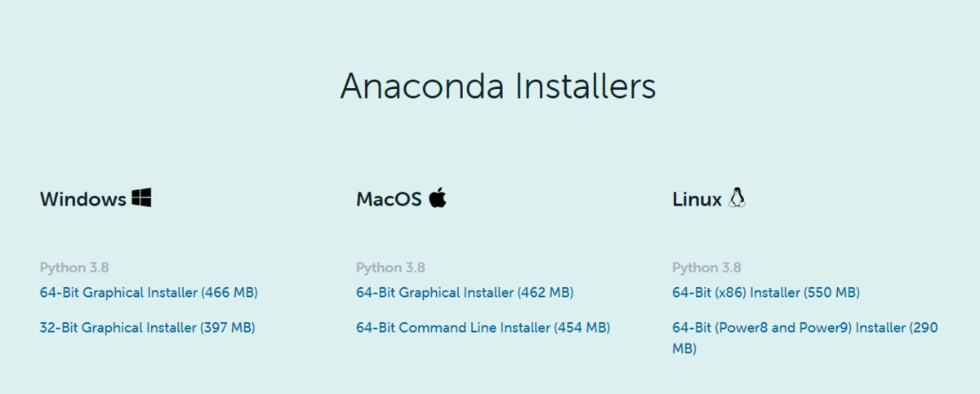This screenshot has width=980, height=394.
Task: Download the Linux 64-Bit (x86) Installer
Action: 765,292
